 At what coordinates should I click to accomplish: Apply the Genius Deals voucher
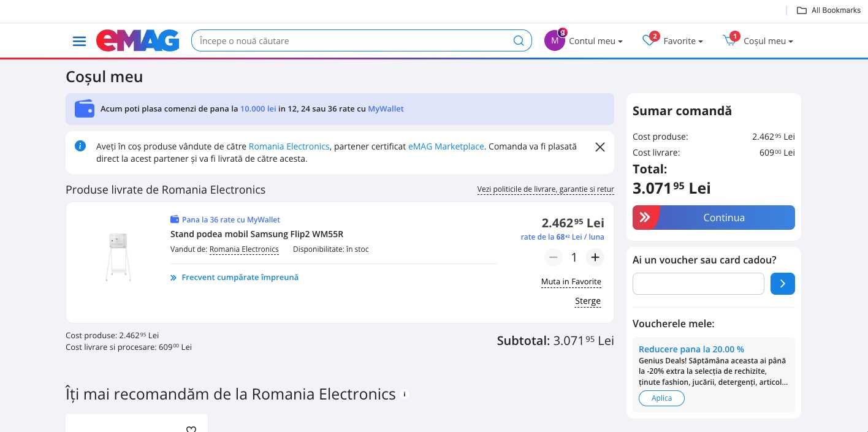tap(661, 398)
